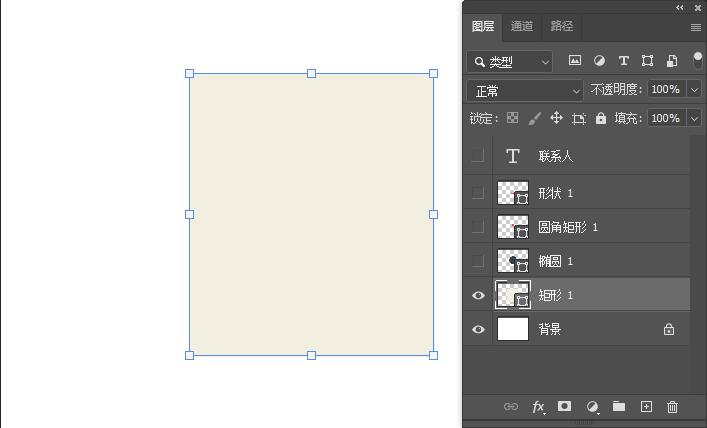This screenshot has width=707, height=428.
Task: Select the 圆角矩形 1 layer name
Action: coord(568,227)
